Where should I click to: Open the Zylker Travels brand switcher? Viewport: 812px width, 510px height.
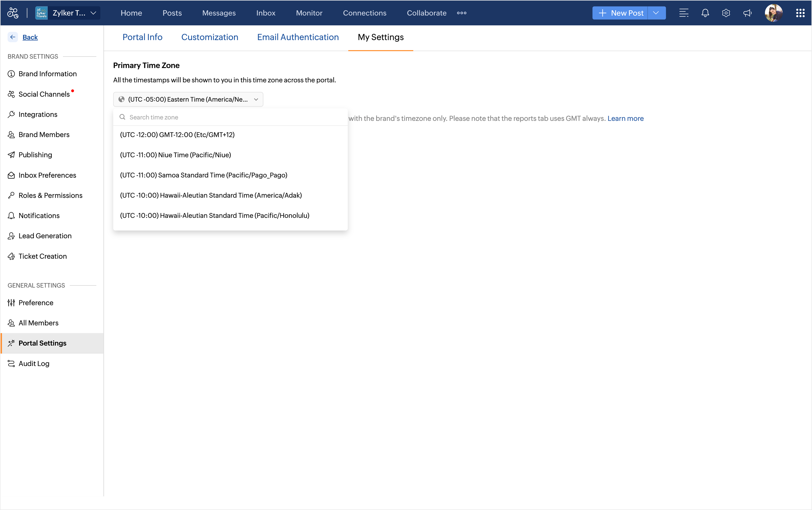tap(68, 13)
